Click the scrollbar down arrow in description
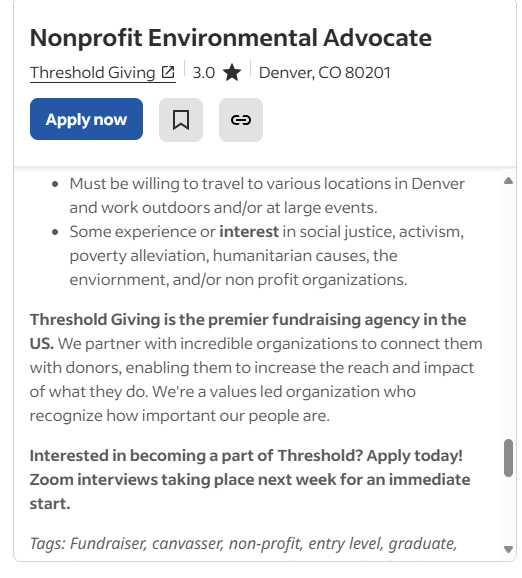The image size is (522, 578). (508, 549)
